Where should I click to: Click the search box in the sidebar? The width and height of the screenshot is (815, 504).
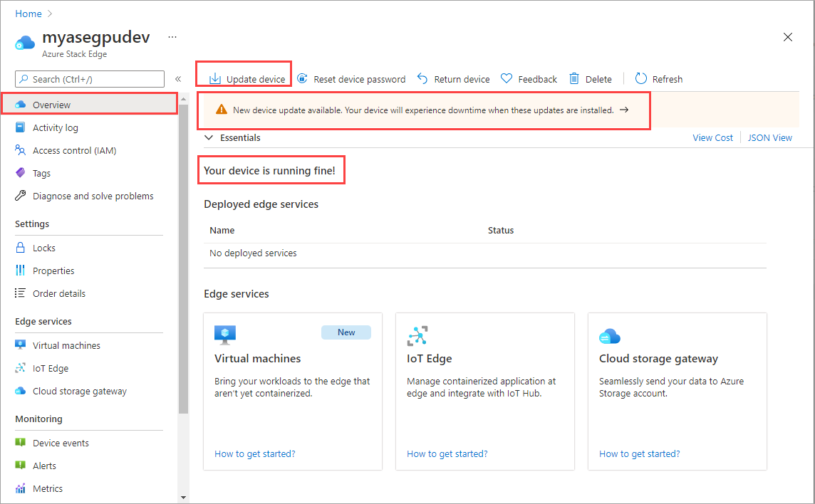click(89, 78)
